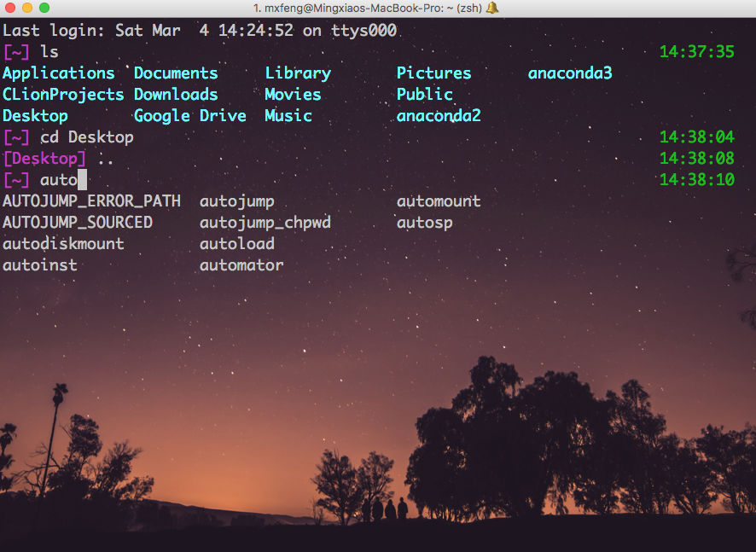Click the cursor block after the typed auto
Viewport: 756px width, 552px height.
(82, 180)
